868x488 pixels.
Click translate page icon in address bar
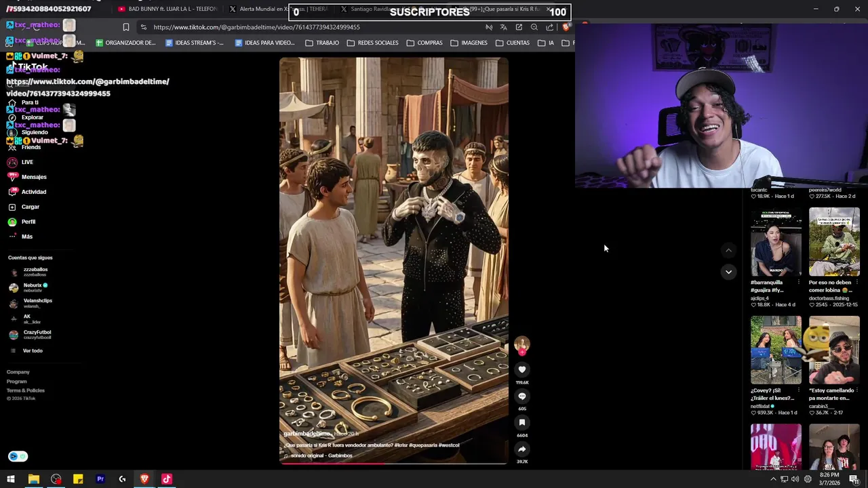coord(503,27)
